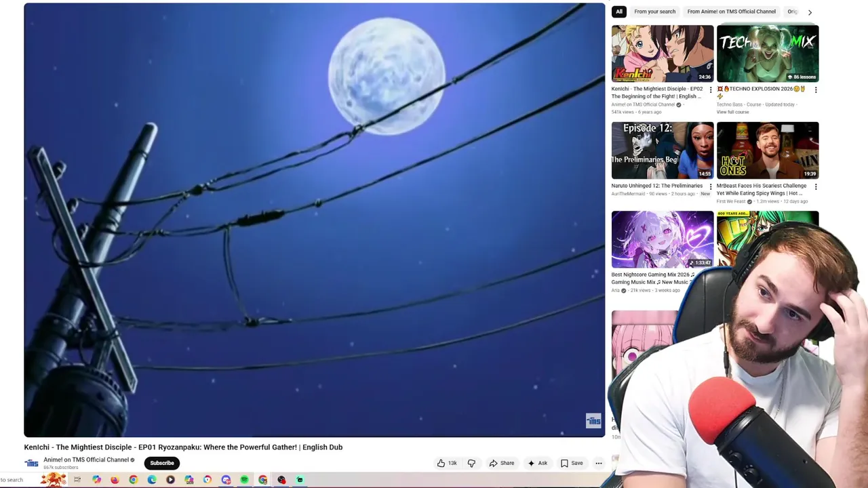Open the green app icon on taskbar end
This screenshot has width=868, height=488.
click(300, 480)
